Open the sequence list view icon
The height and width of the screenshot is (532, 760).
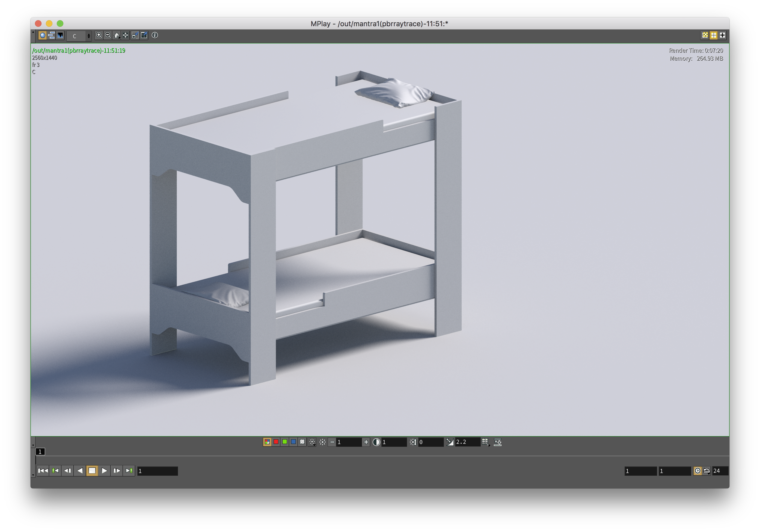point(51,35)
